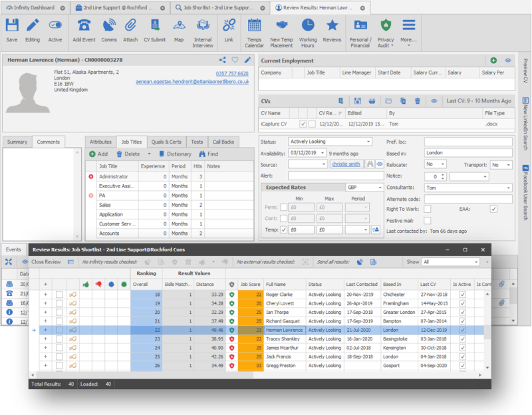The width and height of the screenshot is (532, 415).
Task: Toggle the EAA checkbox
Action: (493, 209)
